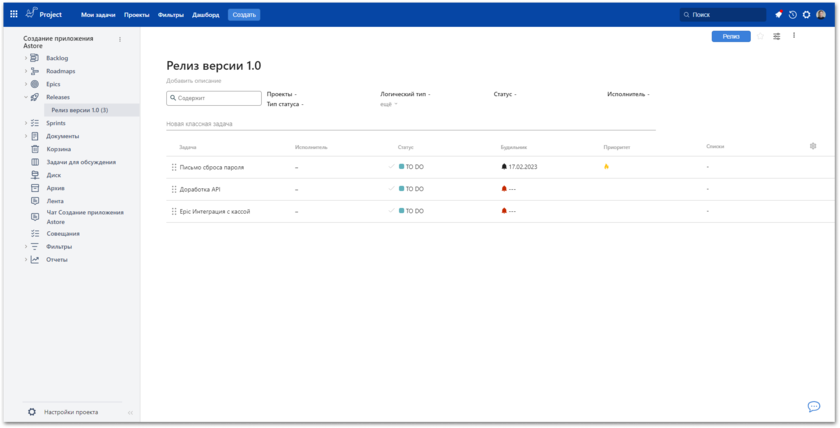Check off Epic Интеграция с кассой task

tap(392, 211)
